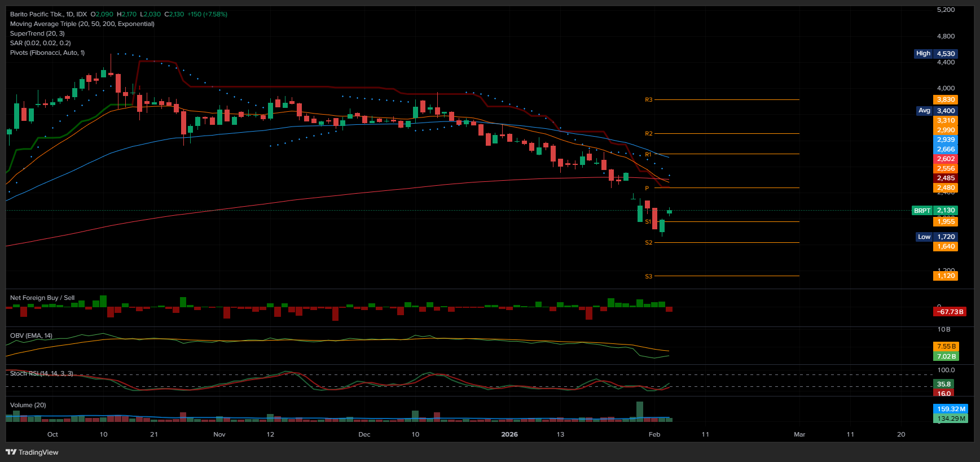The width and height of the screenshot is (980, 462).
Task: Click the 3,830 pivot price tag
Action: coord(946,99)
